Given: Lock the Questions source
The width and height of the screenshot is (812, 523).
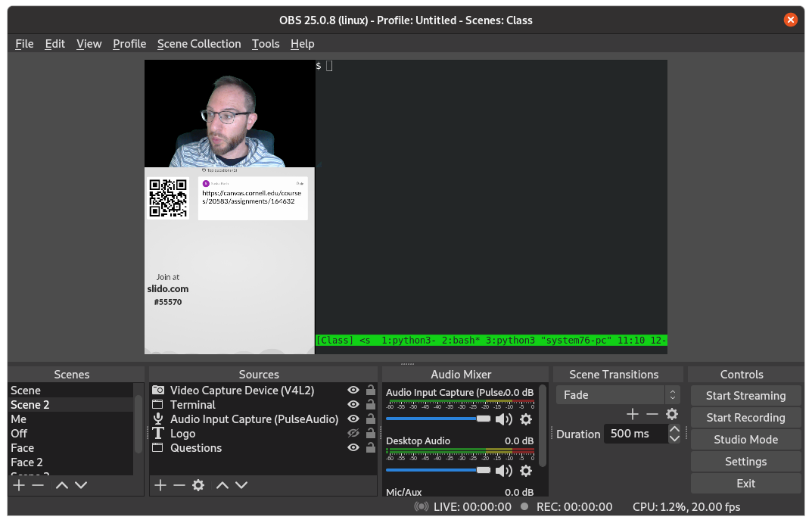Looking at the screenshot, I should pos(371,447).
